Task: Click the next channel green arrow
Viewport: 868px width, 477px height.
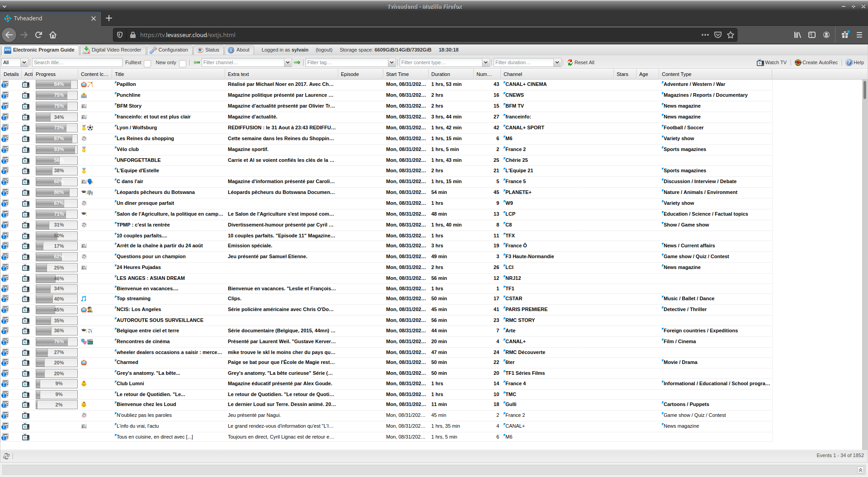Action: pyautogui.click(x=297, y=62)
